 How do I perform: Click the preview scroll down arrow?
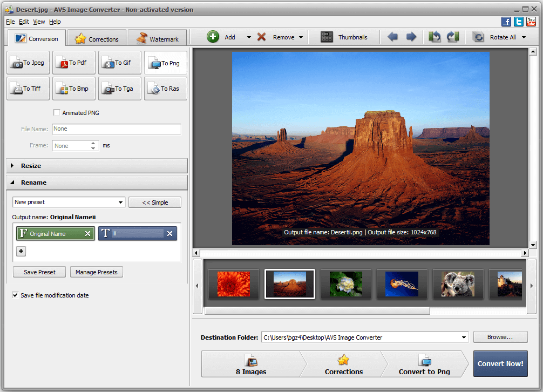[533, 245]
